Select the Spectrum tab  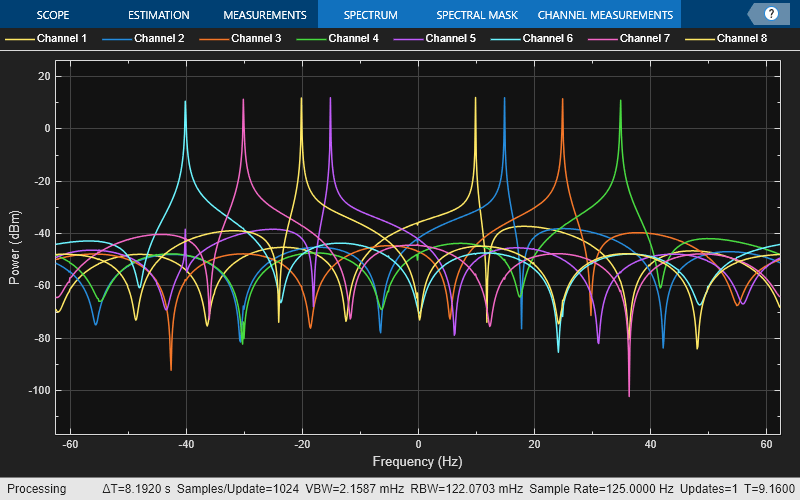[x=370, y=15]
